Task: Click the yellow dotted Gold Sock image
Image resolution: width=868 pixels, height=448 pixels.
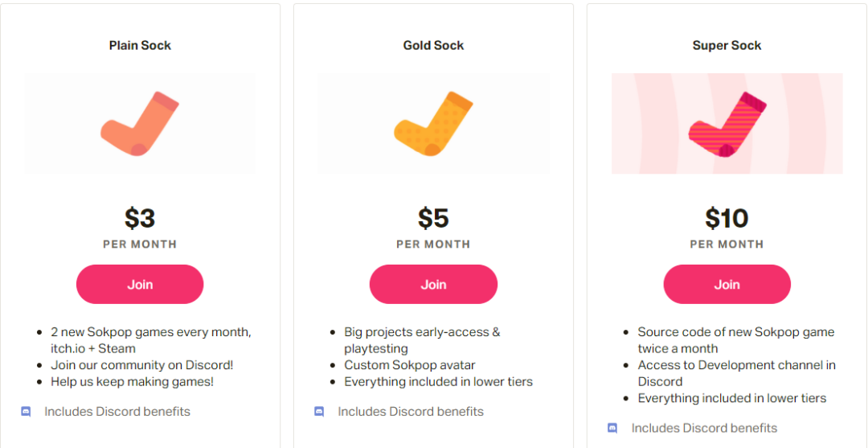Action: tap(433, 124)
